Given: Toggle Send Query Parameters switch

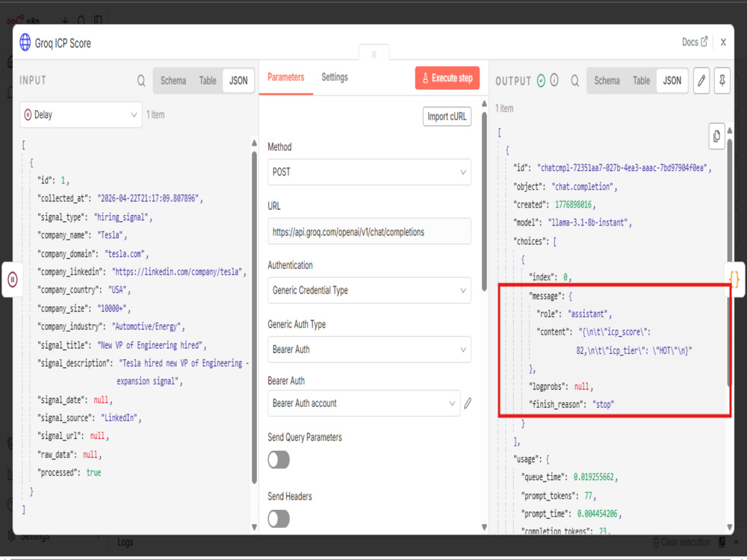Looking at the screenshot, I should point(279,460).
